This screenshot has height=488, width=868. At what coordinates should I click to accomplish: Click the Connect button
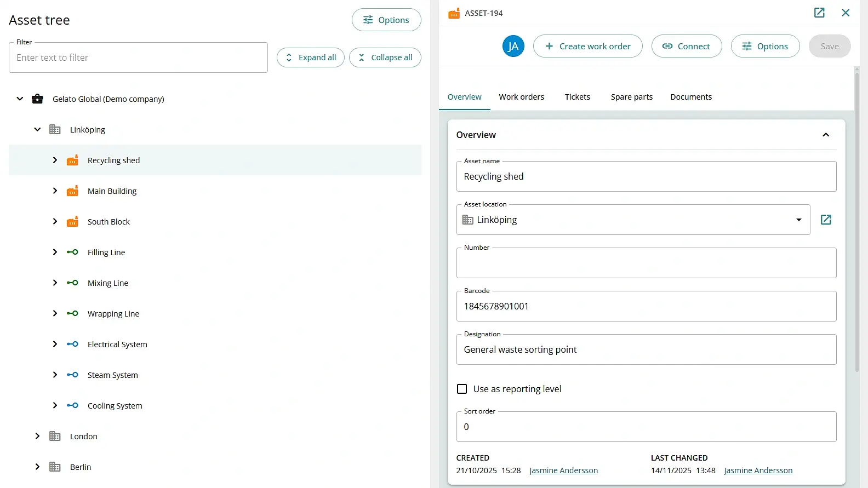[x=687, y=46]
